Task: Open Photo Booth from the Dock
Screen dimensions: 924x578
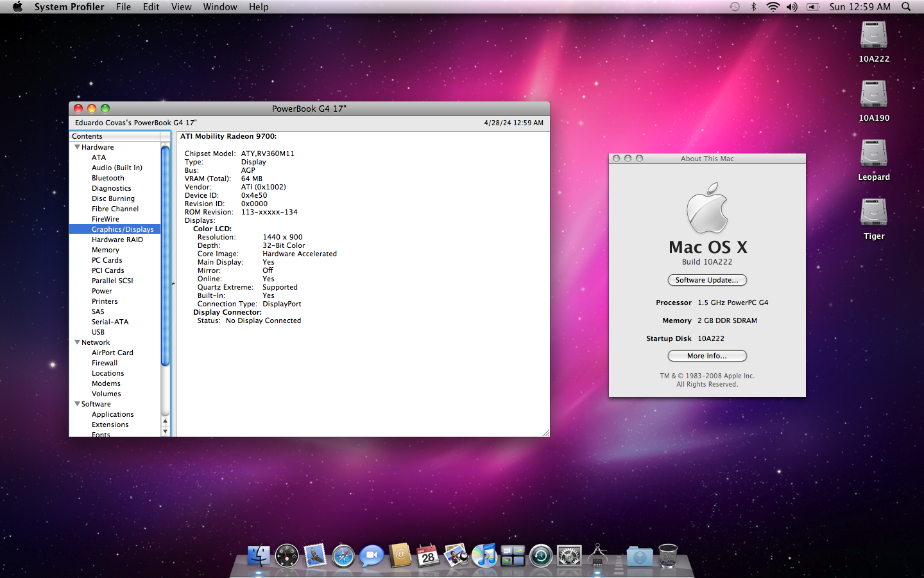Action: click(x=456, y=556)
